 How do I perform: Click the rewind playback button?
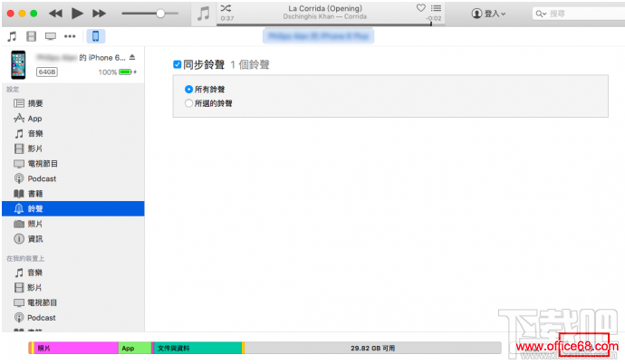click(55, 14)
